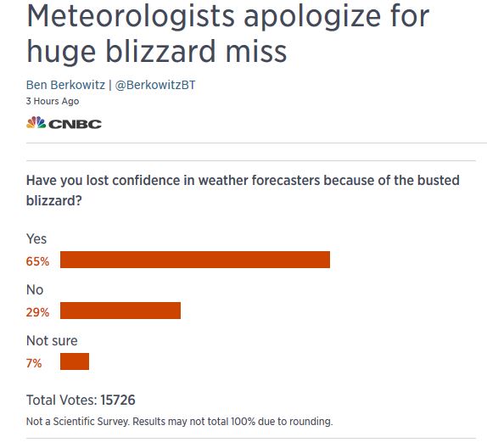
Task: Click the 3 Hours Ago timestamp
Action: click(53, 101)
